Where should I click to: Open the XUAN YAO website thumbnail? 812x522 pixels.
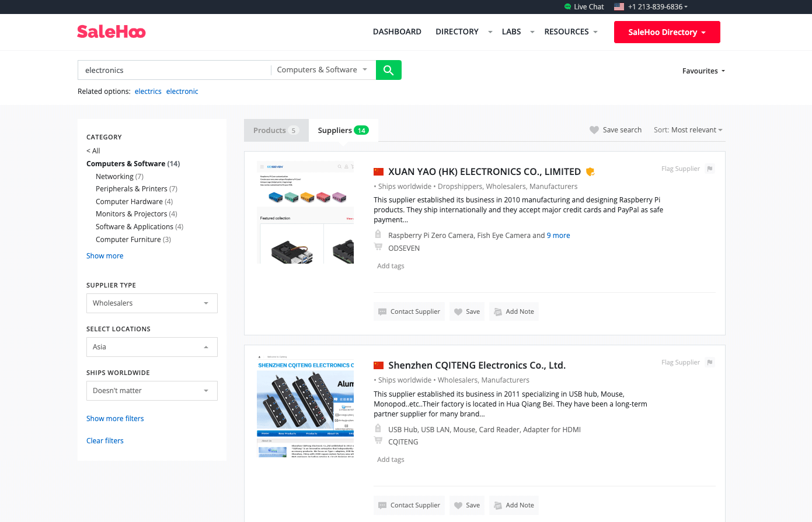coord(306,212)
